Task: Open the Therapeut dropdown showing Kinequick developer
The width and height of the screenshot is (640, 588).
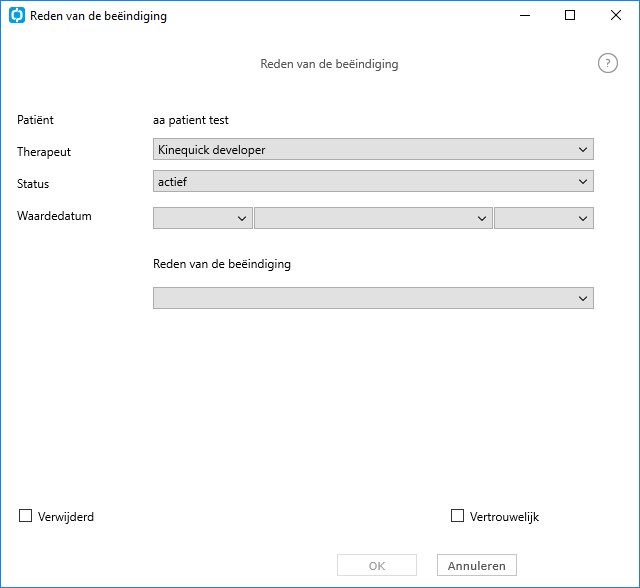Action: 373,149
